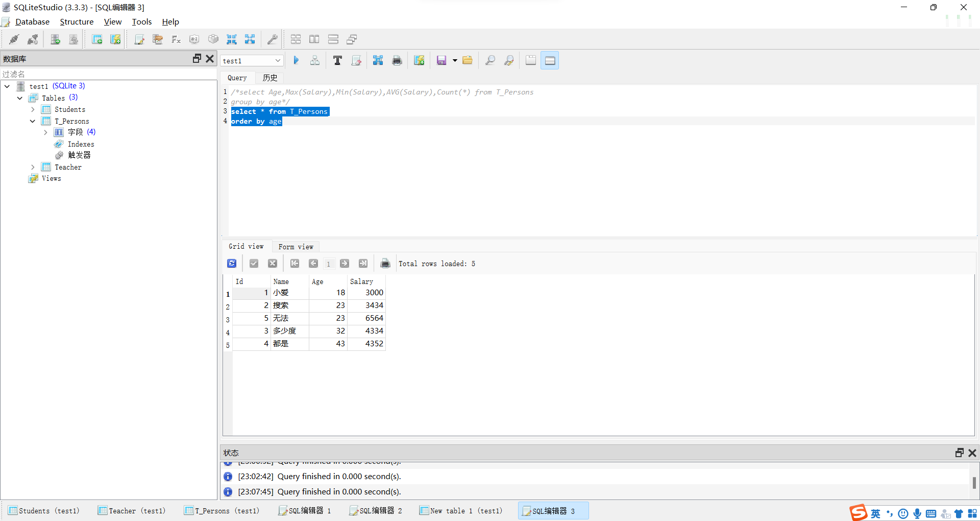
Task: Print the query results
Action: [385, 264]
